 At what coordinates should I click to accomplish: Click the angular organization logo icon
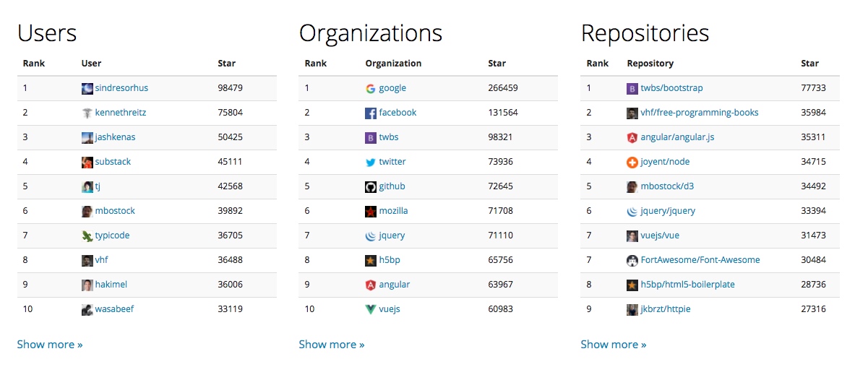(371, 285)
